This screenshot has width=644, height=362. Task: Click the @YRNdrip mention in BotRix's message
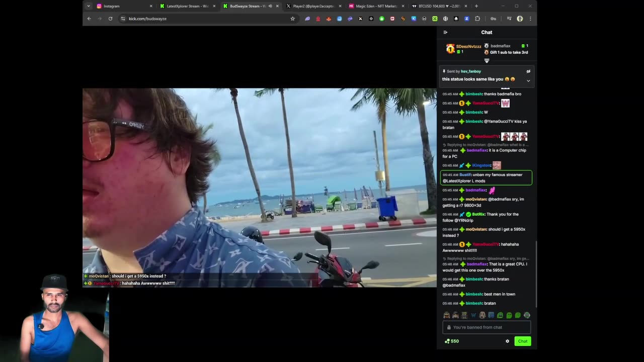[464, 220]
